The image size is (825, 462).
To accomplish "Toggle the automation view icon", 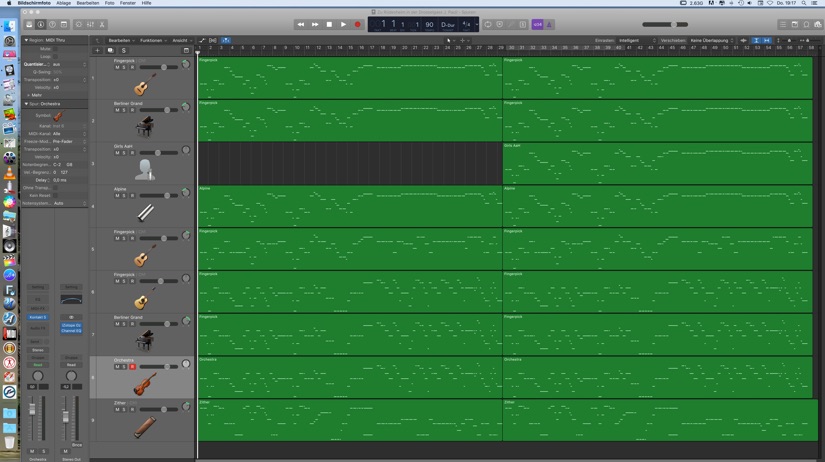I will coord(202,40).
